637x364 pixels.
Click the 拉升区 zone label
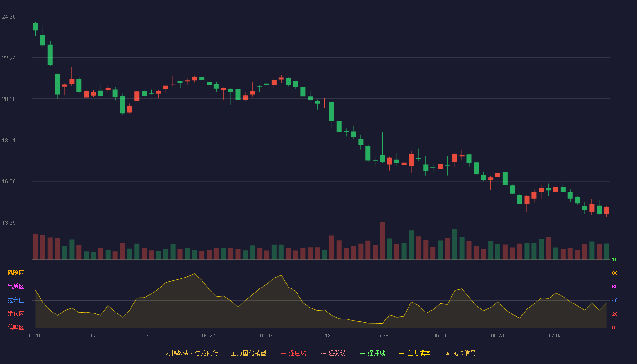(x=15, y=300)
